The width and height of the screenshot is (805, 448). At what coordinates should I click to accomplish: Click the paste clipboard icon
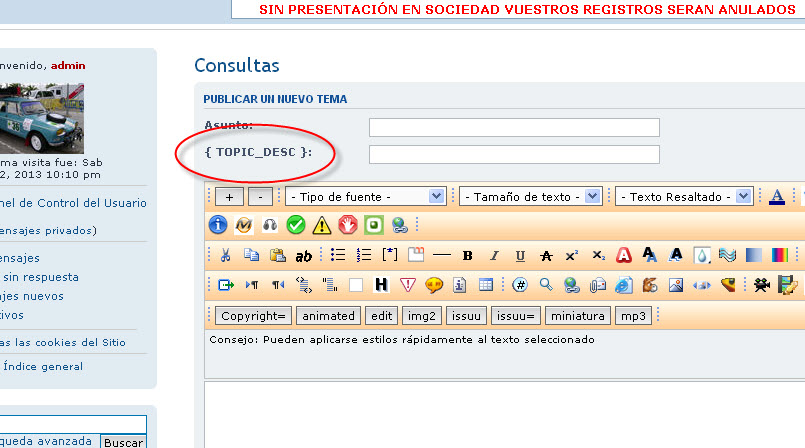277,255
